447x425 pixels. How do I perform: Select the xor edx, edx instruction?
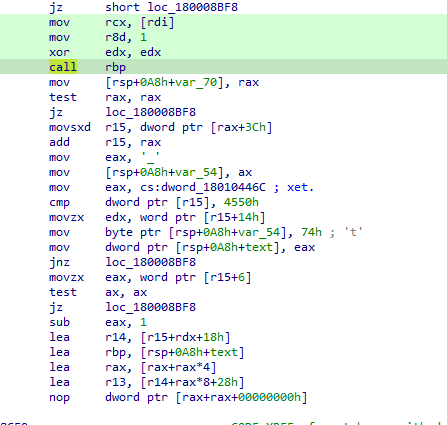point(105,52)
